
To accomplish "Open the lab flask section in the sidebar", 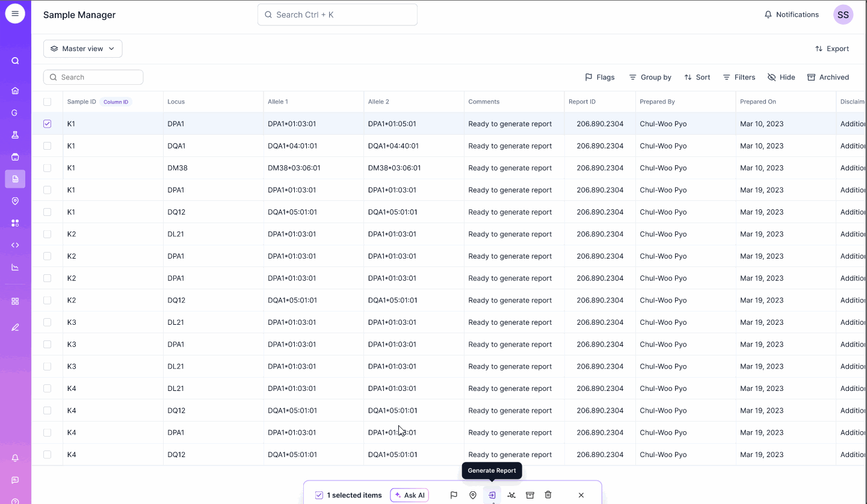I will click(x=15, y=135).
